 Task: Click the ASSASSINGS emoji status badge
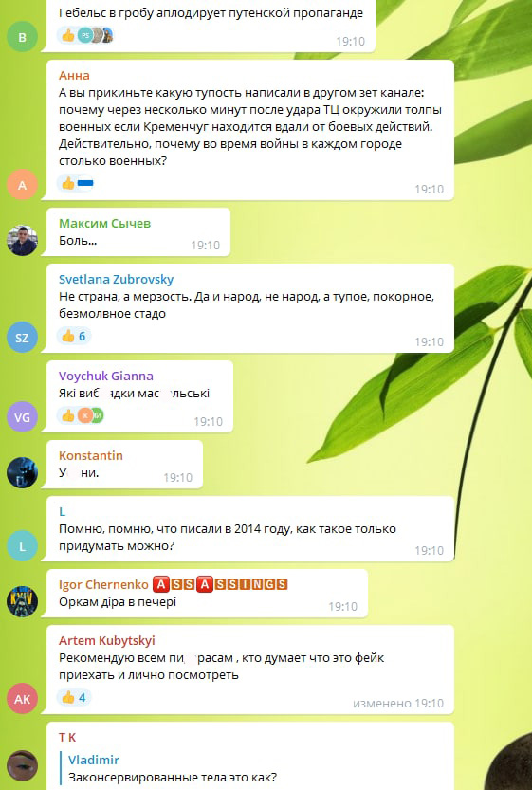[x=220, y=584]
